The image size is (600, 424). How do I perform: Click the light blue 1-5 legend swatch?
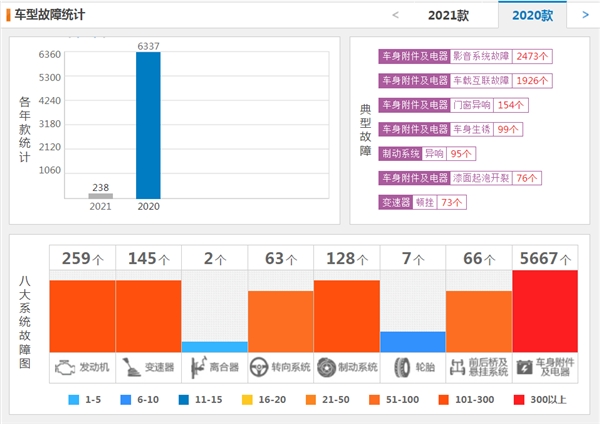(73, 399)
